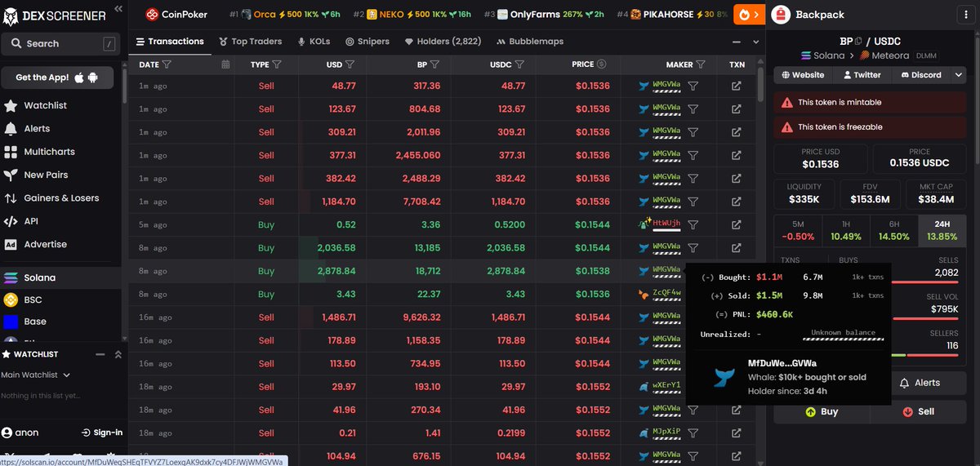Select the BSC chain icon
Screen dimensions: 980x466
click(11, 300)
